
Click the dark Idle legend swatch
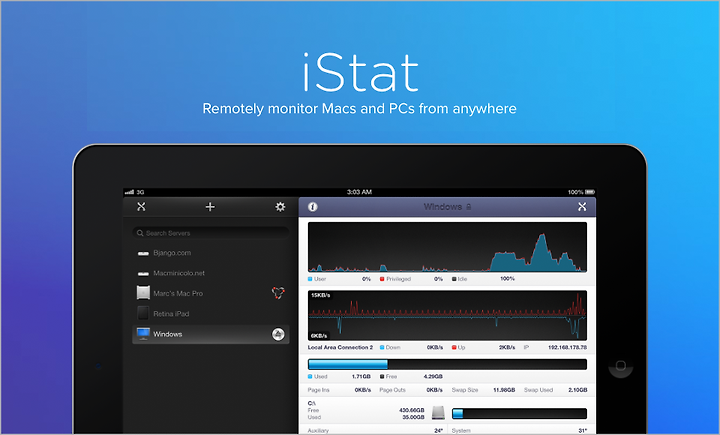pyautogui.click(x=454, y=279)
